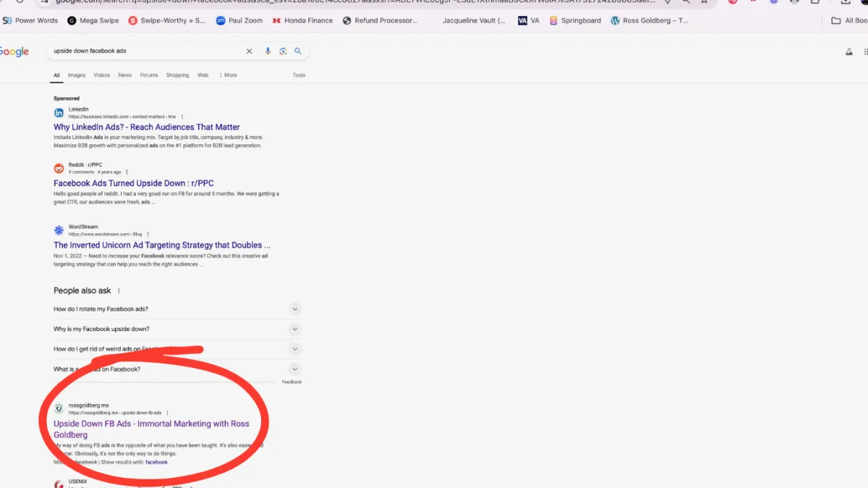Click the LinkedIn favicon in the sponsored result
The height and width of the screenshot is (488, 868).
pos(59,112)
